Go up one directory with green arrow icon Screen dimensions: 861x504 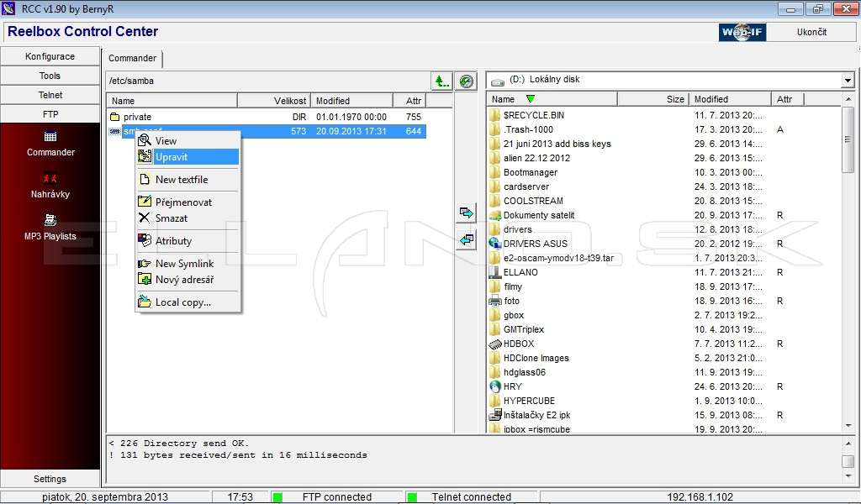(441, 81)
